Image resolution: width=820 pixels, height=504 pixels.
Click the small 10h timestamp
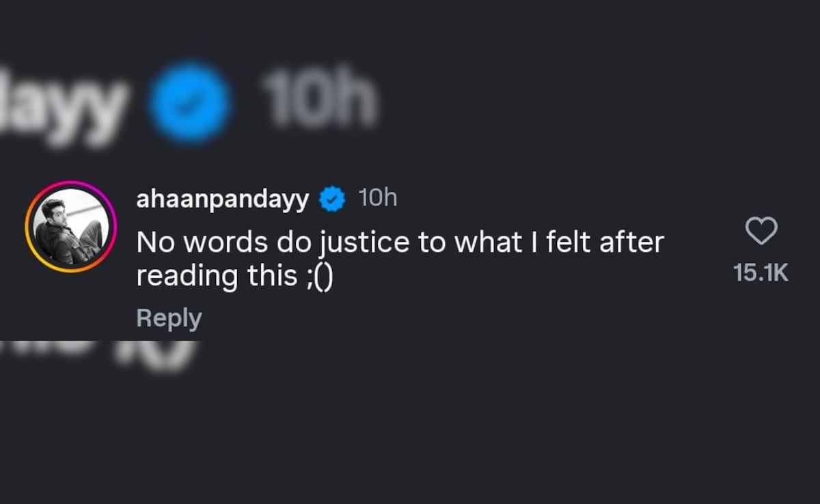coord(377,199)
